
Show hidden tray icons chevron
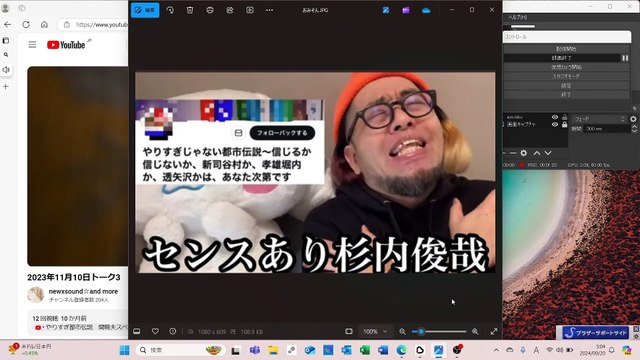pyautogui.click(x=496, y=350)
